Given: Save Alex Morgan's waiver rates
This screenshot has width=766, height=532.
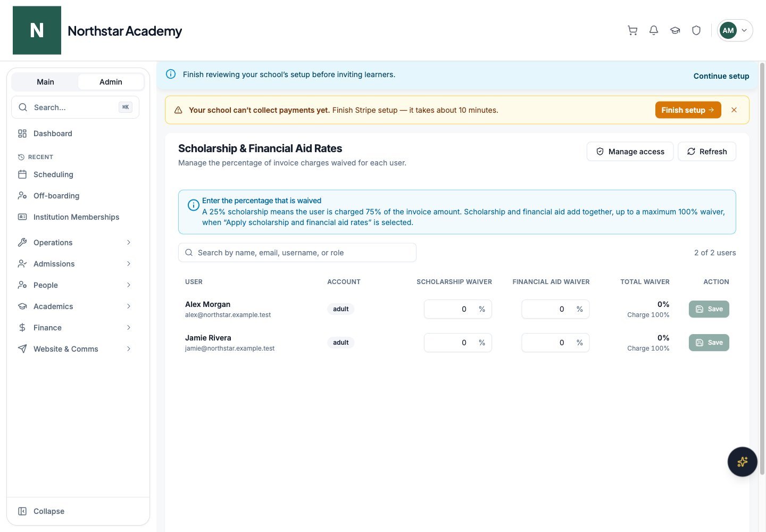Looking at the screenshot, I should click(709, 309).
